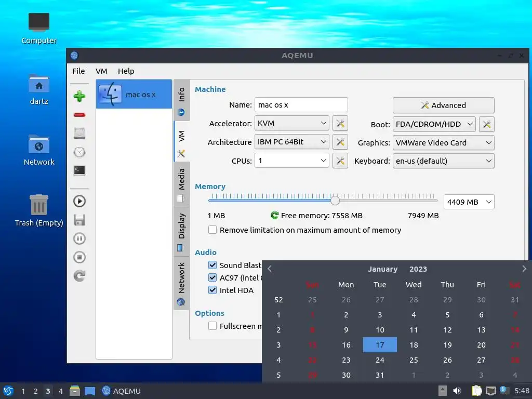Open the Architecture IBM PC 64Bit dropdown

pos(292,142)
